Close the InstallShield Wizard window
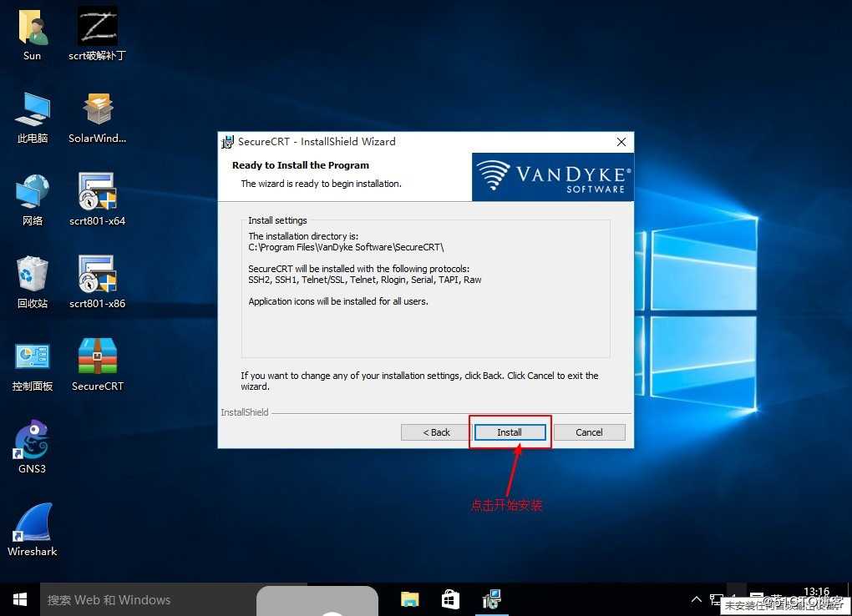This screenshot has width=852, height=616. (x=621, y=142)
